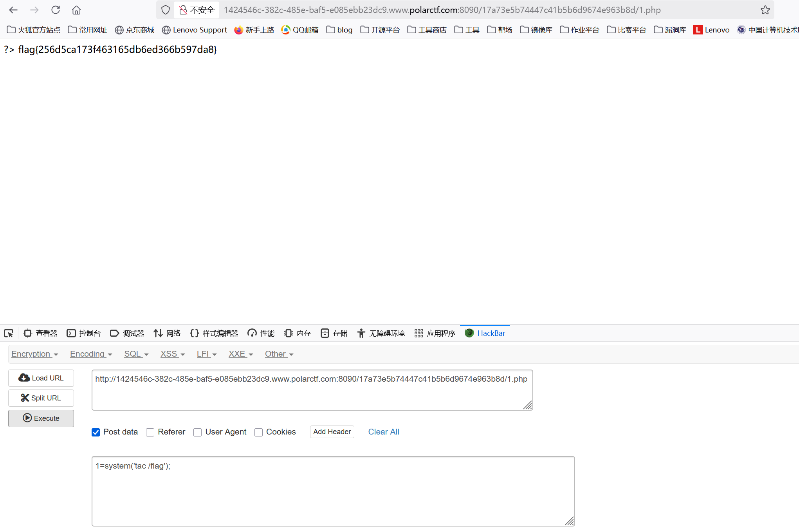799x532 pixels.
Task: Click inside the post data textarea
Action: tap(333, 491)
